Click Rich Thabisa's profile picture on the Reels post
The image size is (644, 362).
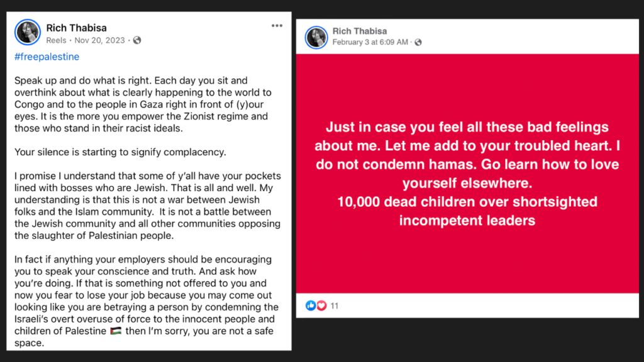(27, 31)
